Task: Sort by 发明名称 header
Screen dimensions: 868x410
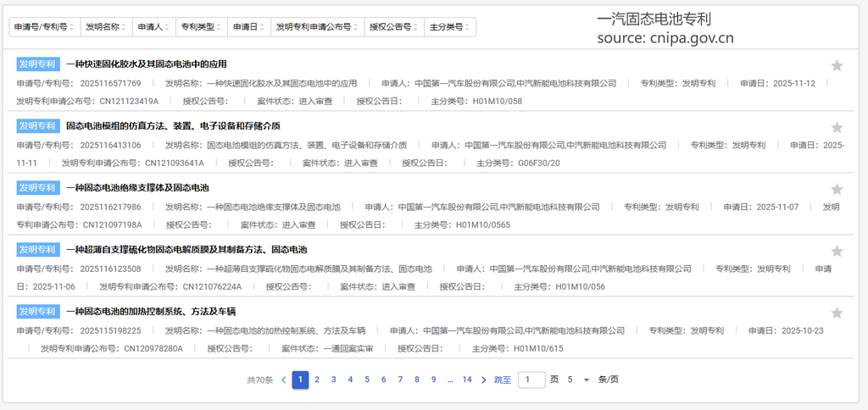Action: (105, 27)
